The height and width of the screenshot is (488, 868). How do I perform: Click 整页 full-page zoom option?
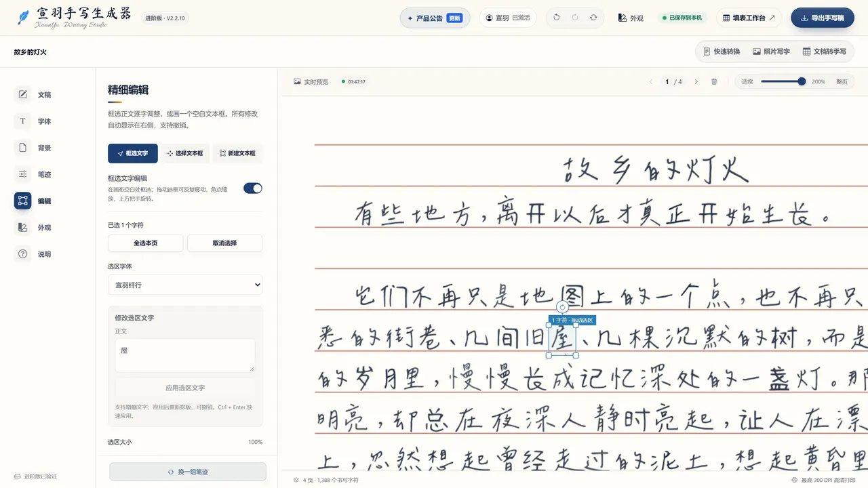(842, 82)
